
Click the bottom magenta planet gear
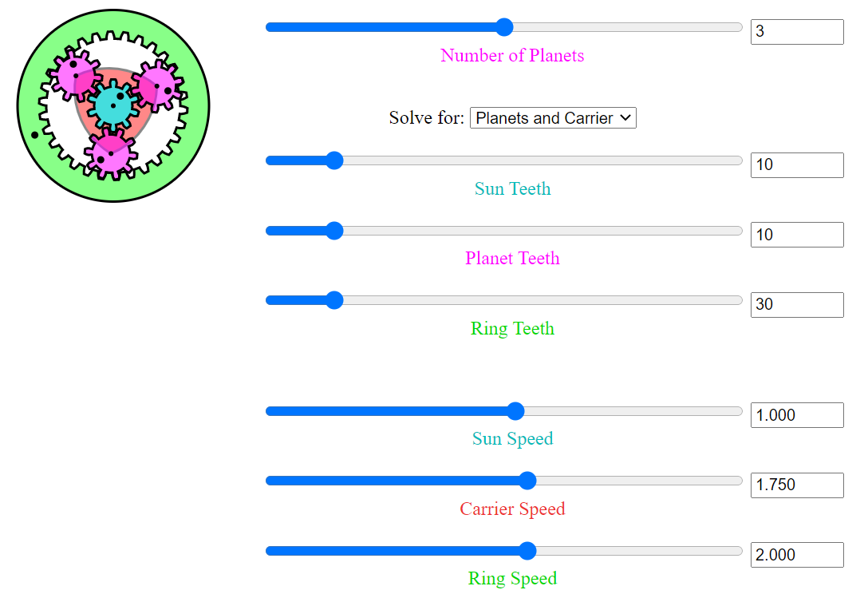(x=111, y=152)
